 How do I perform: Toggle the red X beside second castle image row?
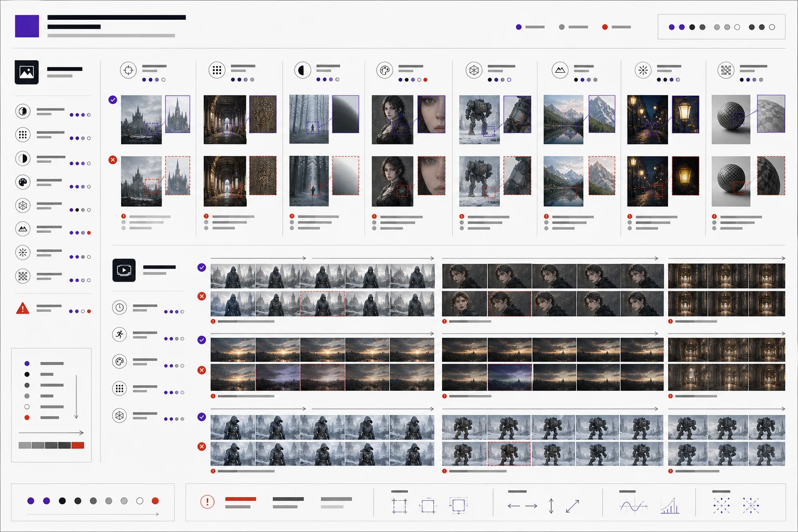[x=113, y=160]
